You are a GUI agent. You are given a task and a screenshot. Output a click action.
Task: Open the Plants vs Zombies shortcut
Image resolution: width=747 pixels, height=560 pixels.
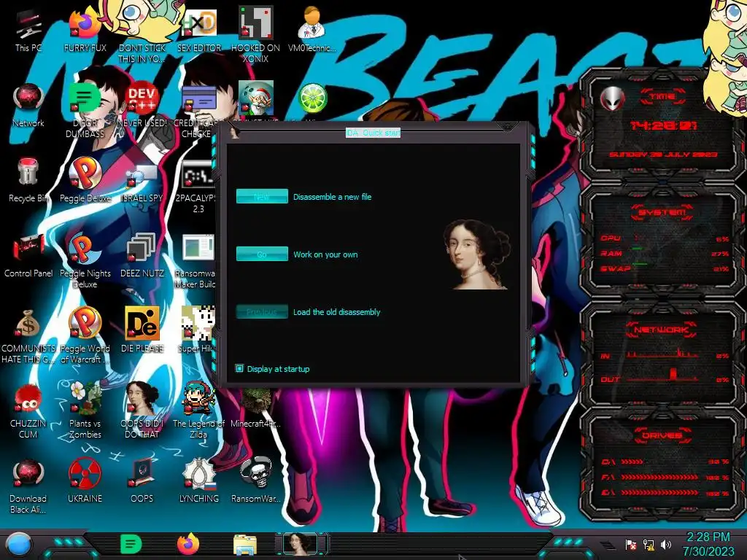pos(85,410)
